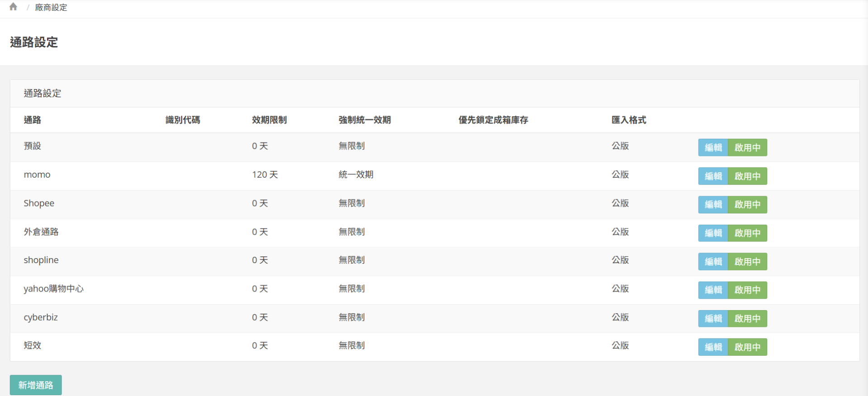The width and height of the screenshot is (868, 396).
Task: Toggle 啟用中 for yahoo購物中心
Action: pyautogui.click(x=747, y=290)
